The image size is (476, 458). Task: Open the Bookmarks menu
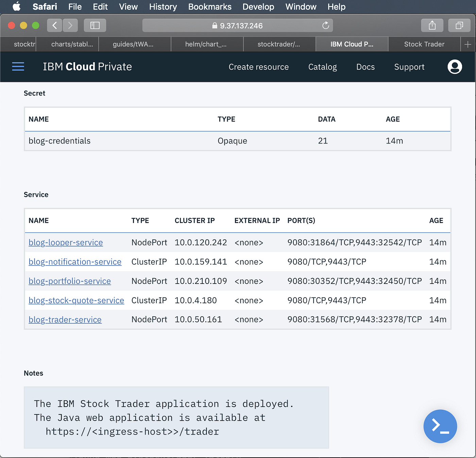[x=210, y=6]
